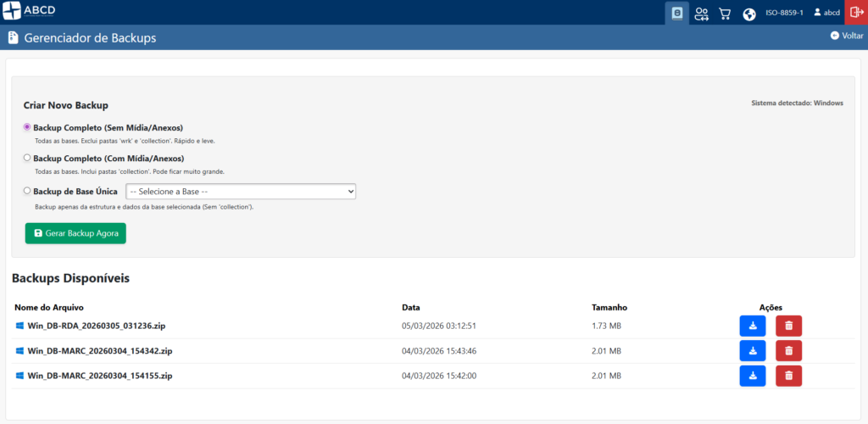The width and height of the screenshot is (868, 424).
Task: Open the abcd user account menu
Action: click(x=826, y=13)
